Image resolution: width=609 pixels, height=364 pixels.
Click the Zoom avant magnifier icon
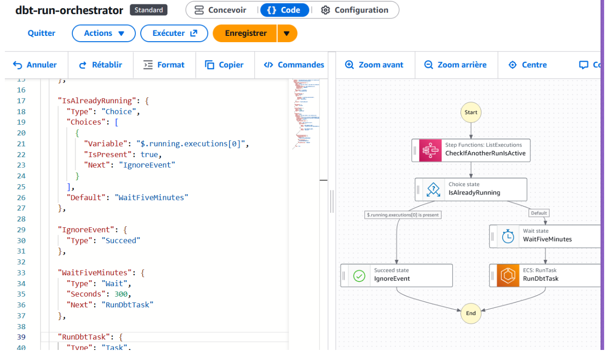(x=349, y=64)
